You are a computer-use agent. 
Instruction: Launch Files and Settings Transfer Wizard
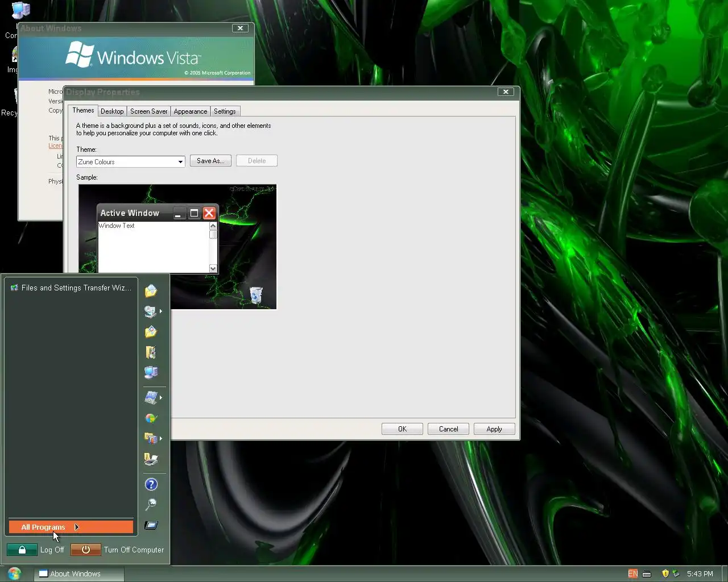[x=71, y=288]
